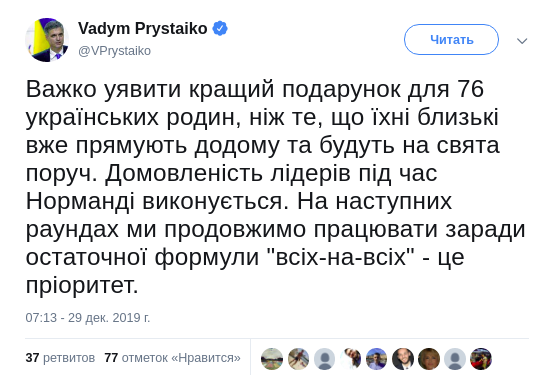The height and width of the screenshot is (375, 556).
Task: Expand the tweet options chevron
Action: [522, 41]
